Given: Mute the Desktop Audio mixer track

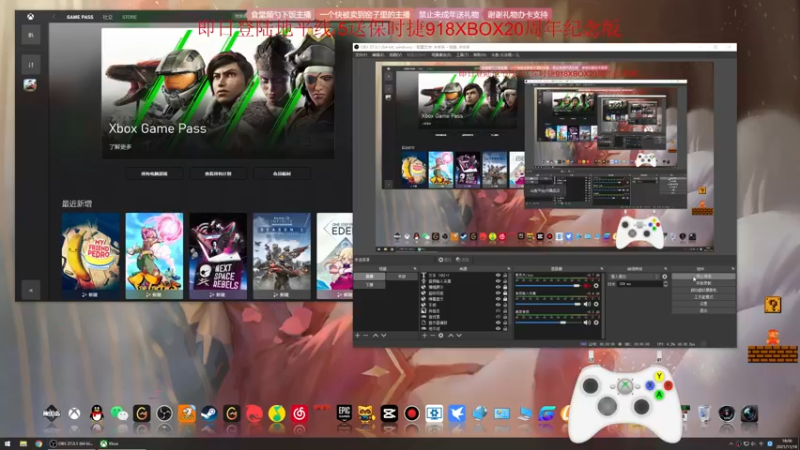Looking at the screenshot, I should (587, 322).
